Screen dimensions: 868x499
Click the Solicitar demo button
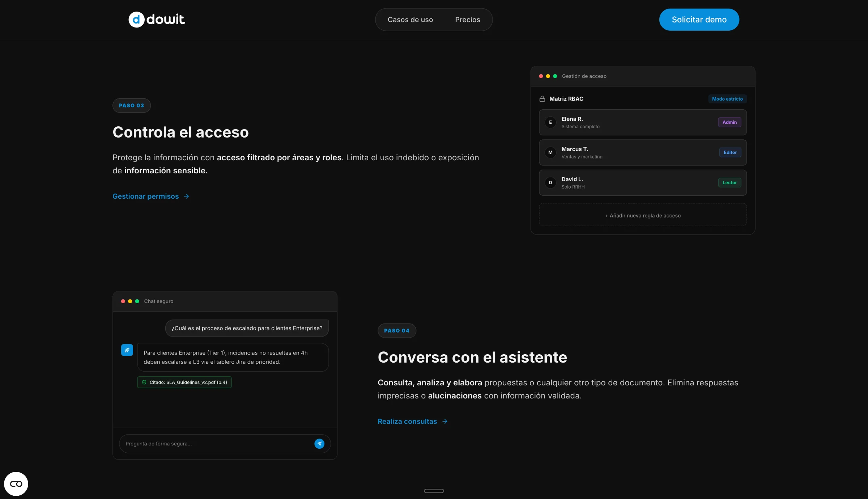click(699, 20)
